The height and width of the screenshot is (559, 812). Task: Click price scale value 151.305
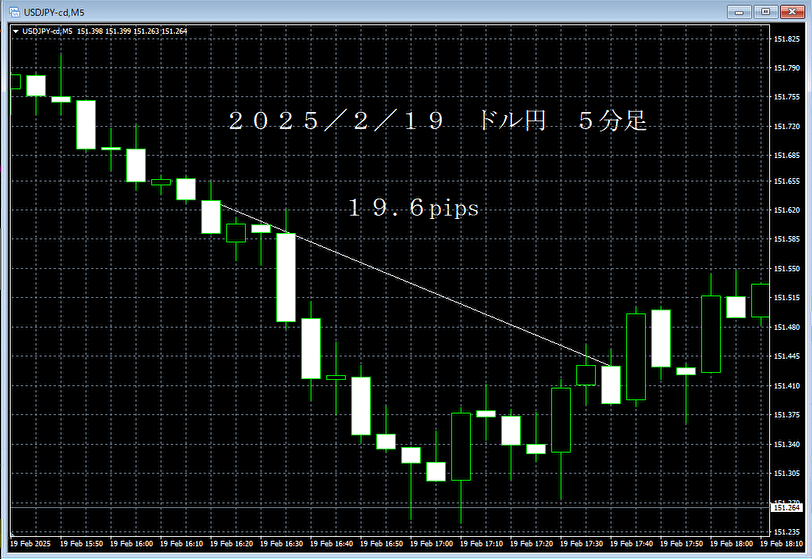pos(787,474)
